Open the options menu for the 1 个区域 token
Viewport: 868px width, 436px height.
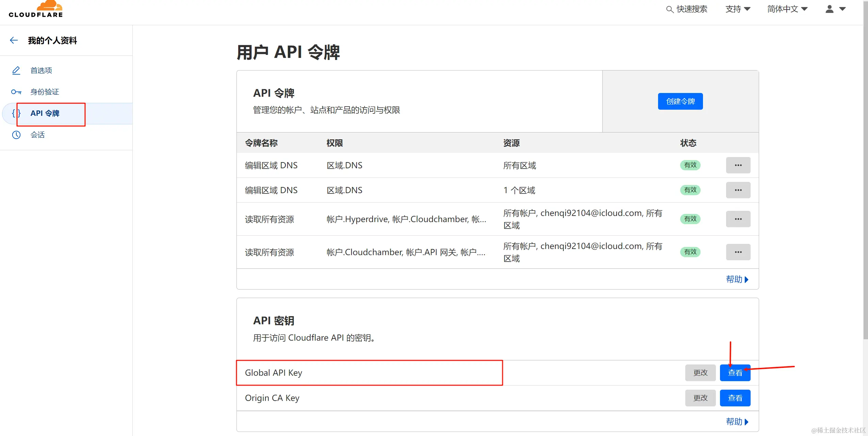738,190
